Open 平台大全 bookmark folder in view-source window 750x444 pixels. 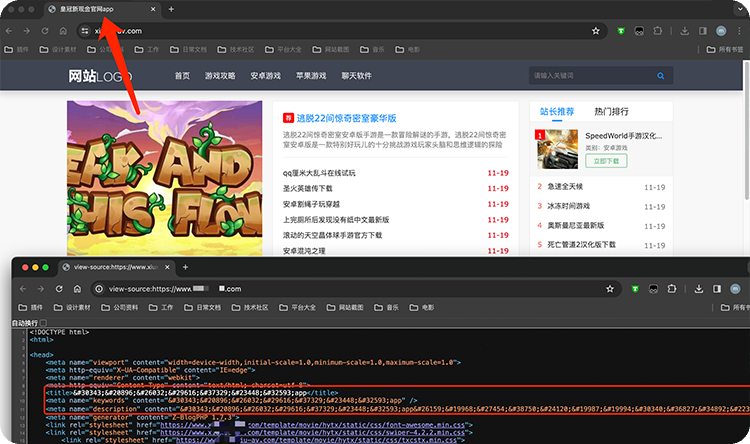tap(298, 308)
